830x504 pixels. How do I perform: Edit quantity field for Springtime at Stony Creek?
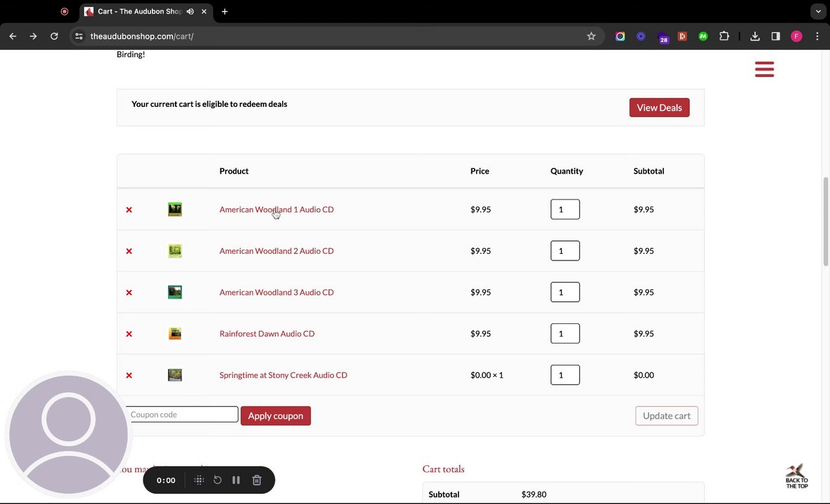565,375
